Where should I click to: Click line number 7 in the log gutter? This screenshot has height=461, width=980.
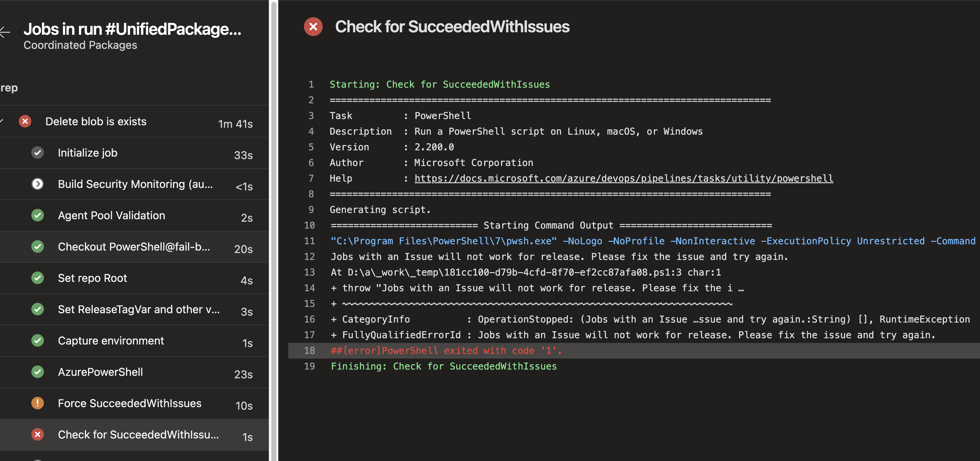[x=311, y=179]
